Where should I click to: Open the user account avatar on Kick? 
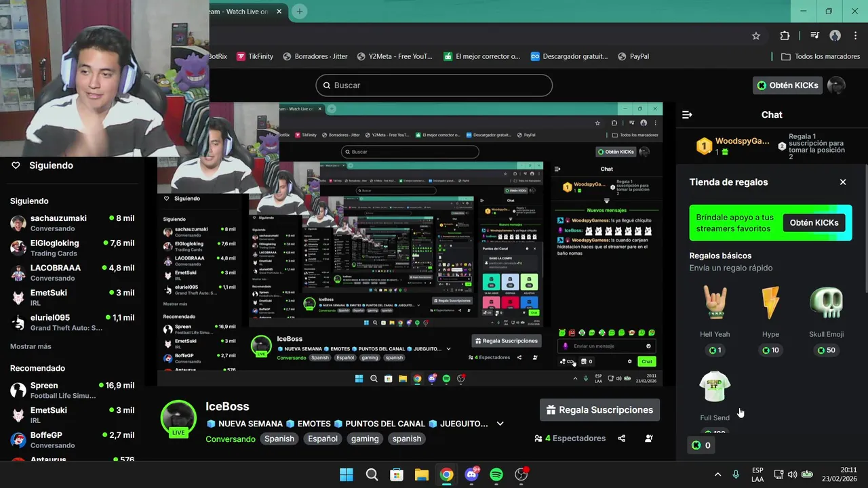[837, 85]
